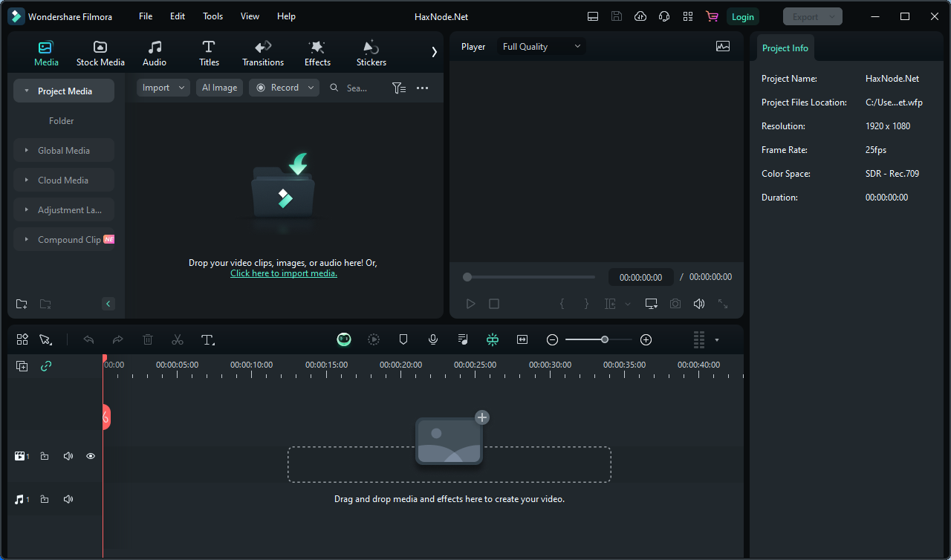Open the Effects panel
This screenshot has height=560, width=951.
pos(317,53)
